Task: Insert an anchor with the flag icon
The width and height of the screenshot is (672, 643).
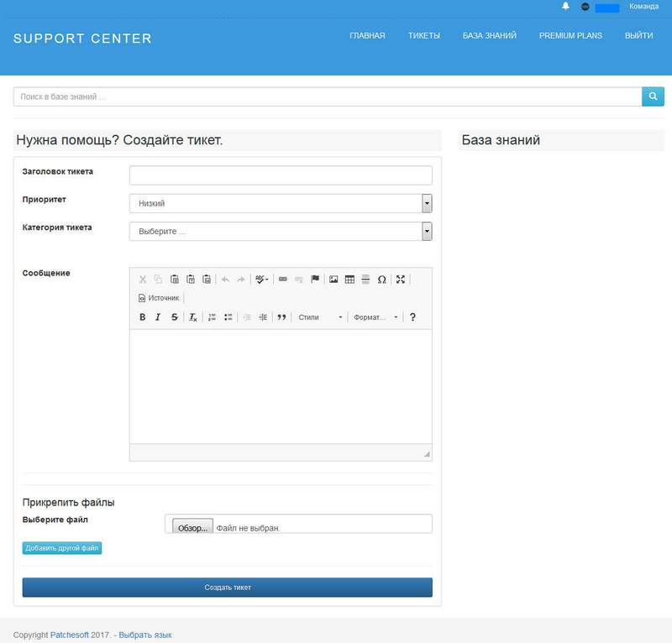Action: point(315,280)
